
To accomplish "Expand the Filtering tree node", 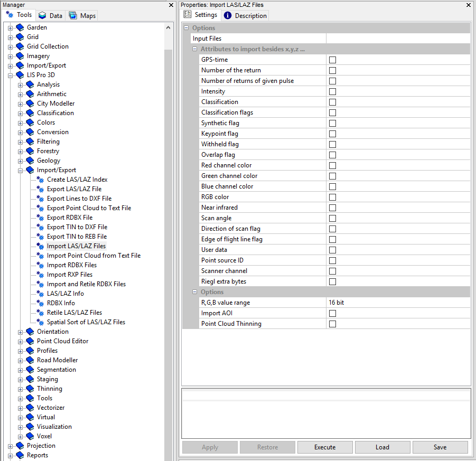I will (x=20, y=142).
